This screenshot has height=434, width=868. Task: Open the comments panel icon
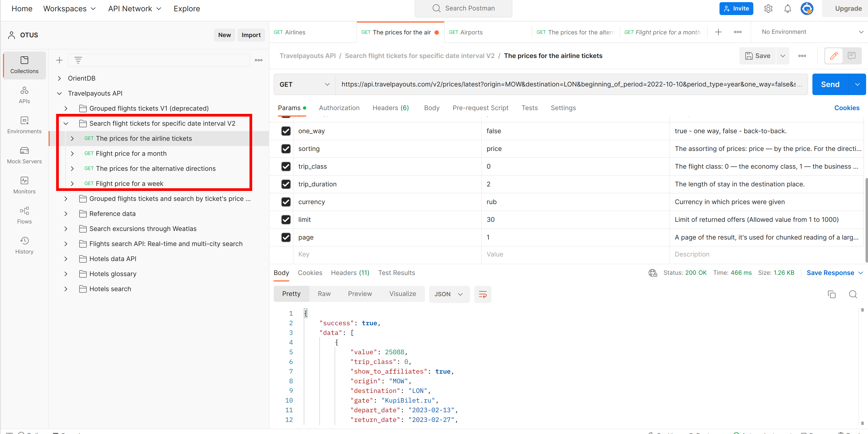tap(852, 56)
